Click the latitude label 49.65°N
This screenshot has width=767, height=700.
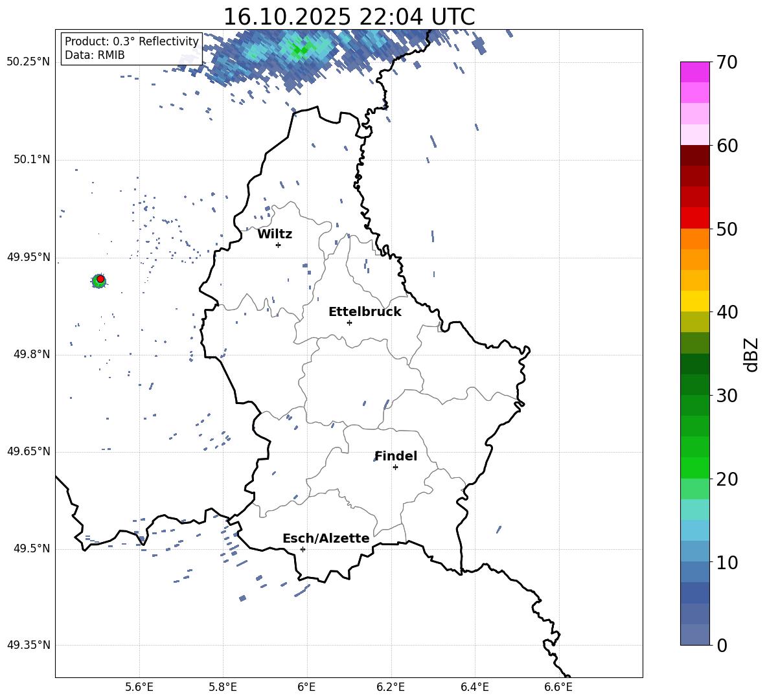[29, 451]
